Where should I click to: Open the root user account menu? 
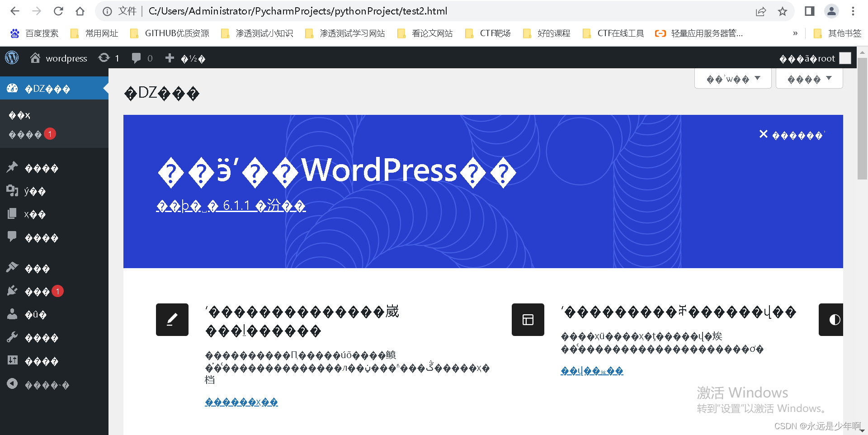coord(815,58)
